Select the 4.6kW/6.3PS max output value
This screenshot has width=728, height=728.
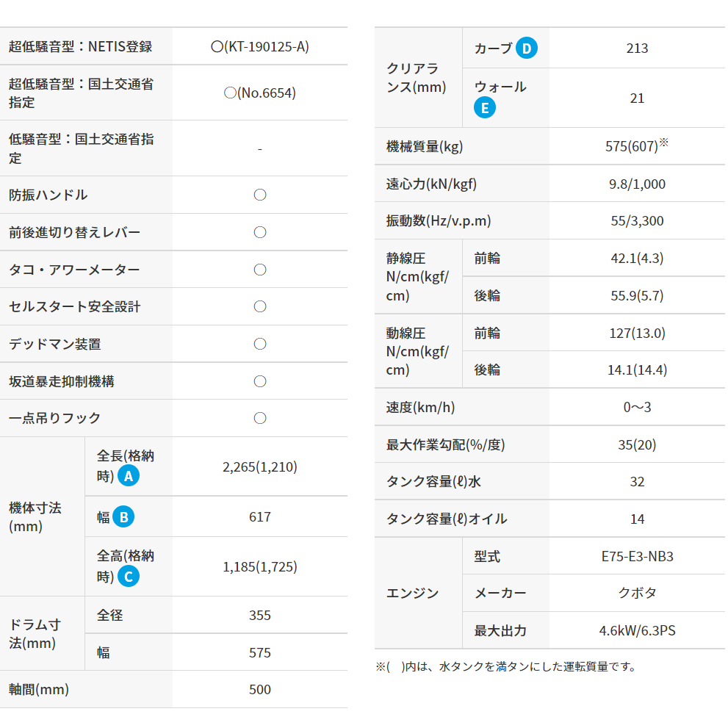637,630
